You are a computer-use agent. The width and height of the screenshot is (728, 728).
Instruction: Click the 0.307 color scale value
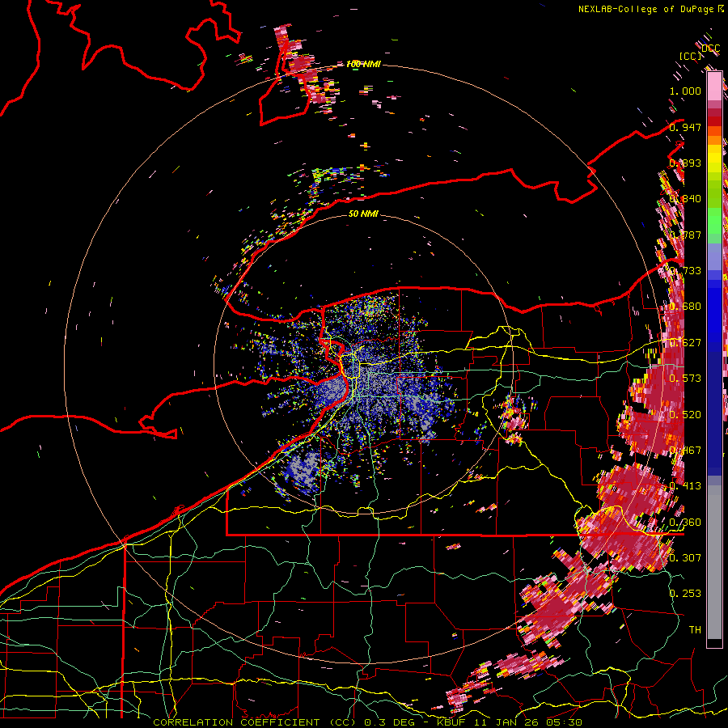(685, 557)
